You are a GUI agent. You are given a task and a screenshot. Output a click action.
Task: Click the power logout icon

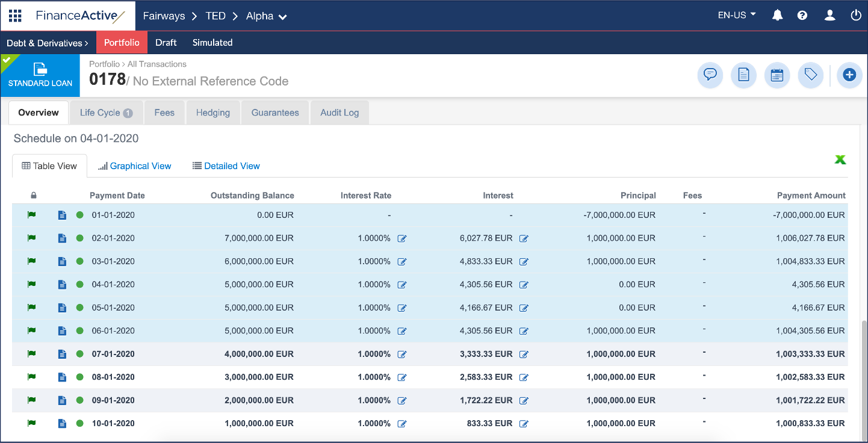click(x=856, y=16)
